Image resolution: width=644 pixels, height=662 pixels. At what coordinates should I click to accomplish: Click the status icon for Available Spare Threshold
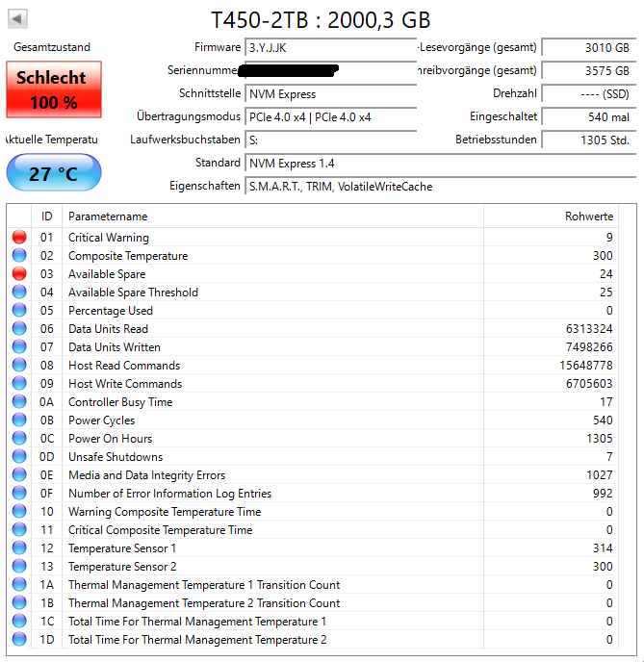pyautogui.click(x=19, y=292)
